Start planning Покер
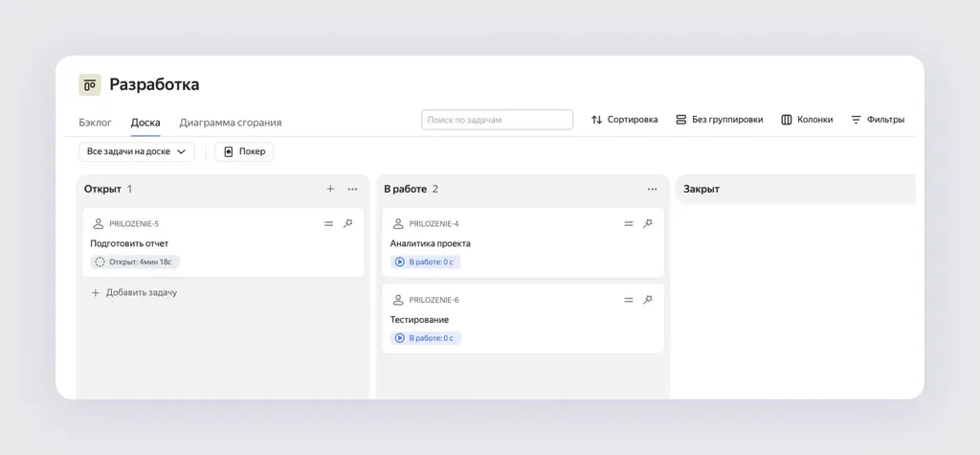The width and height of the screenshot is (980, 455). pos(244,151)
